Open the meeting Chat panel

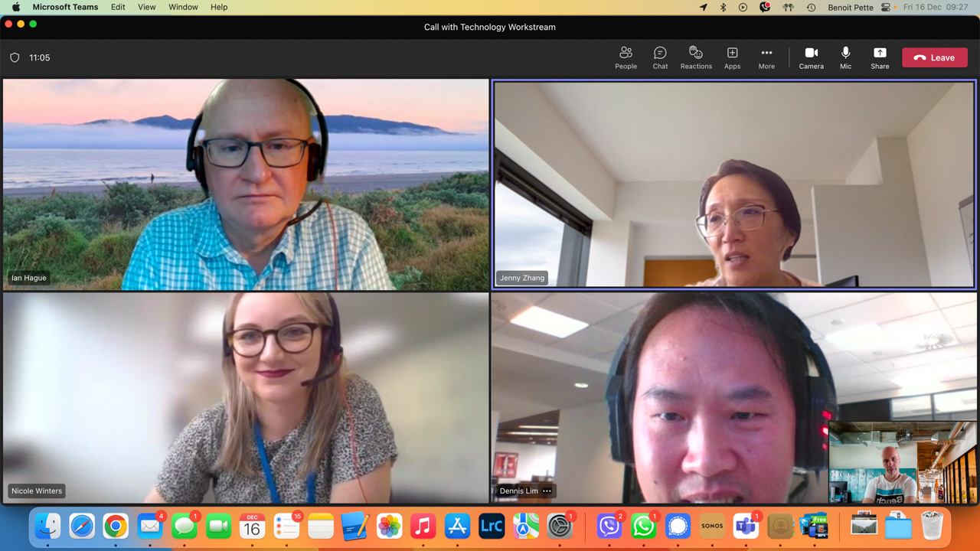660,57
